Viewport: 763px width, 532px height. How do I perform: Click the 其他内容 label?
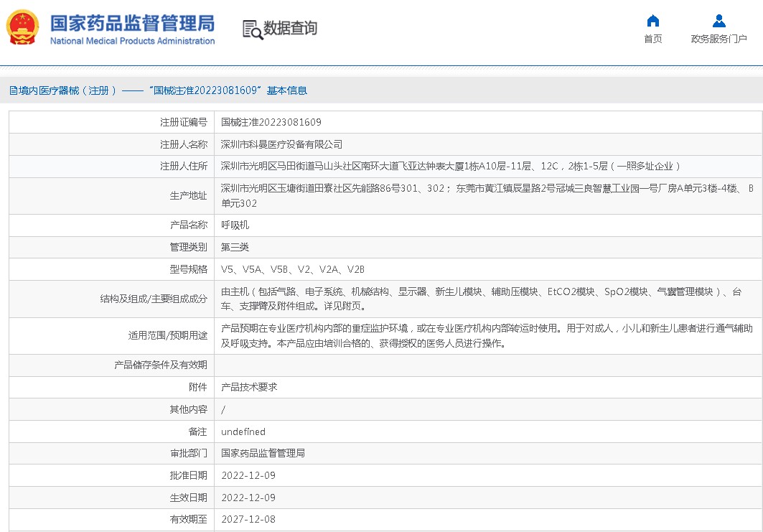[188, 409]
